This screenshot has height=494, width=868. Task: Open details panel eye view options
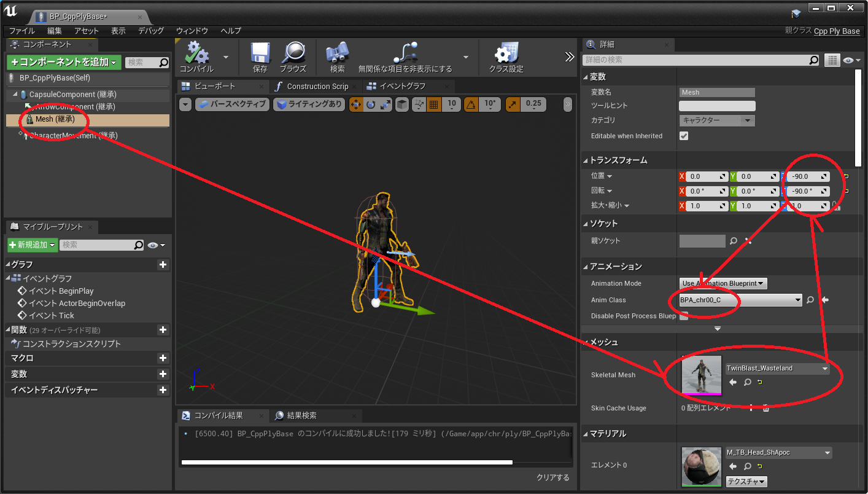tap(852, 60)
